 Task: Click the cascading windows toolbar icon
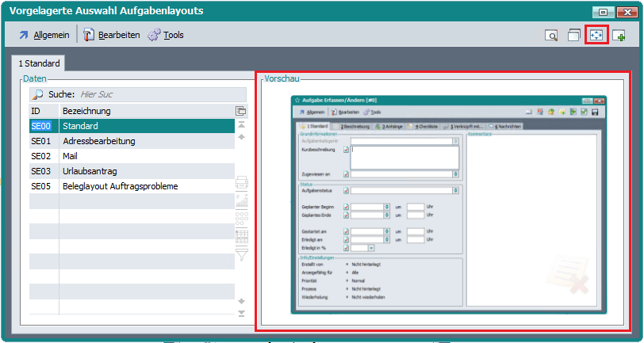[x=574, y=36]
